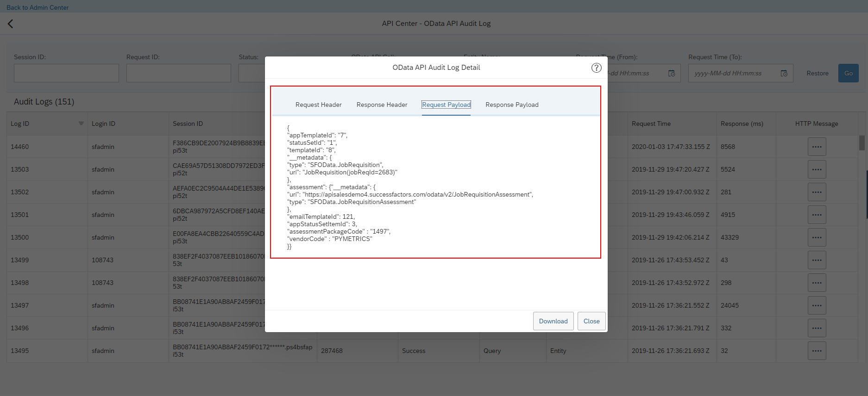Focus the Request ID input field
Viewport: 868px width, 396px height.
click(178, 73)
